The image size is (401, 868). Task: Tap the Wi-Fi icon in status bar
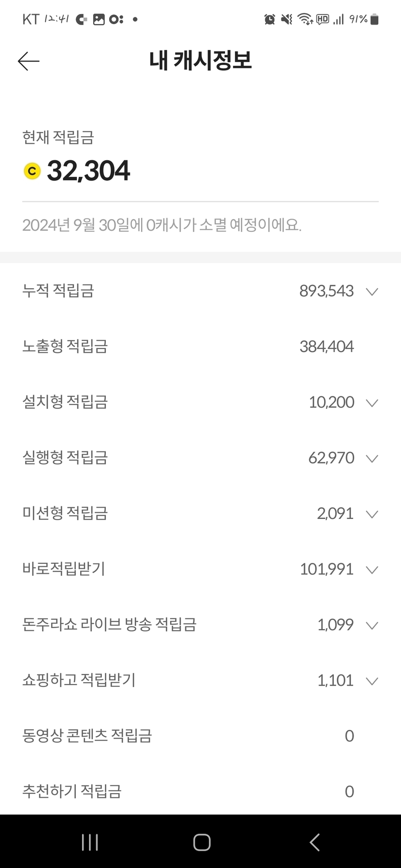coord(305,19)
